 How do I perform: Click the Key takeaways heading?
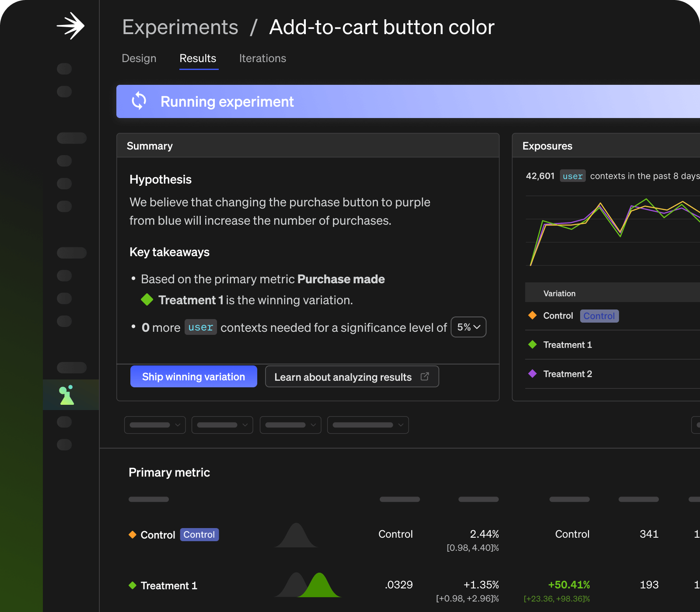[x=170, y=252]
